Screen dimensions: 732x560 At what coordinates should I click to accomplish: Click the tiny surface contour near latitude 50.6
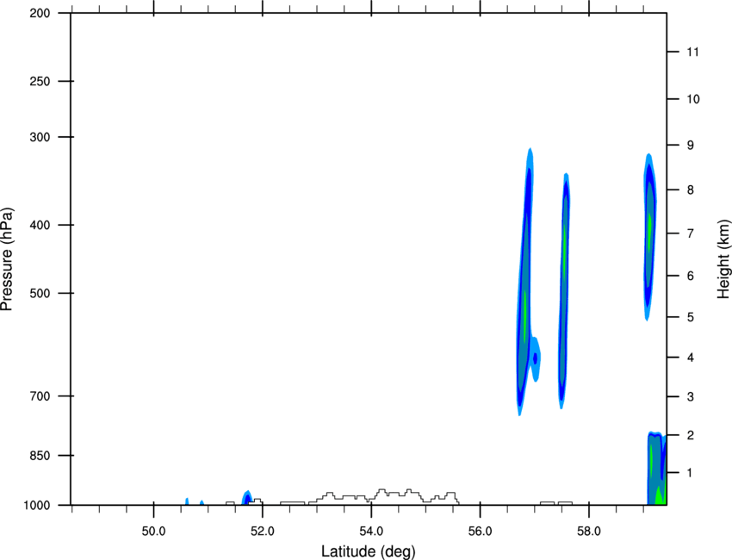coord(187,501)
